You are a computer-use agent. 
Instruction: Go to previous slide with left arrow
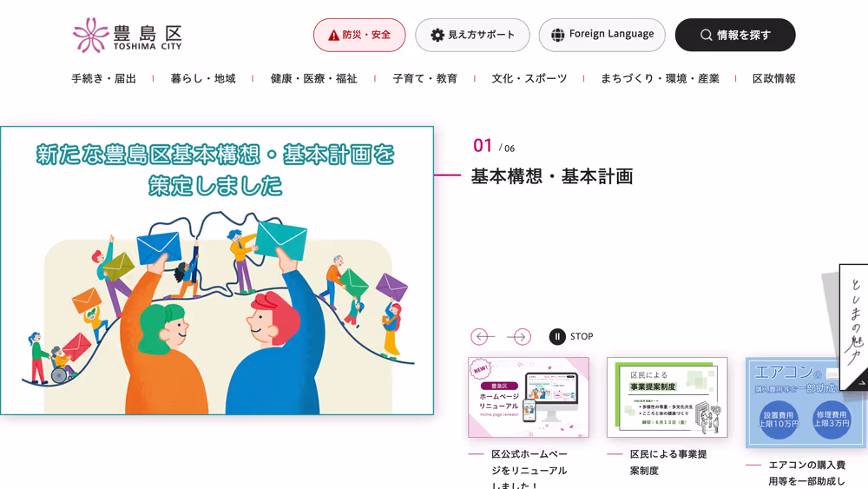(x=482, y=337)
